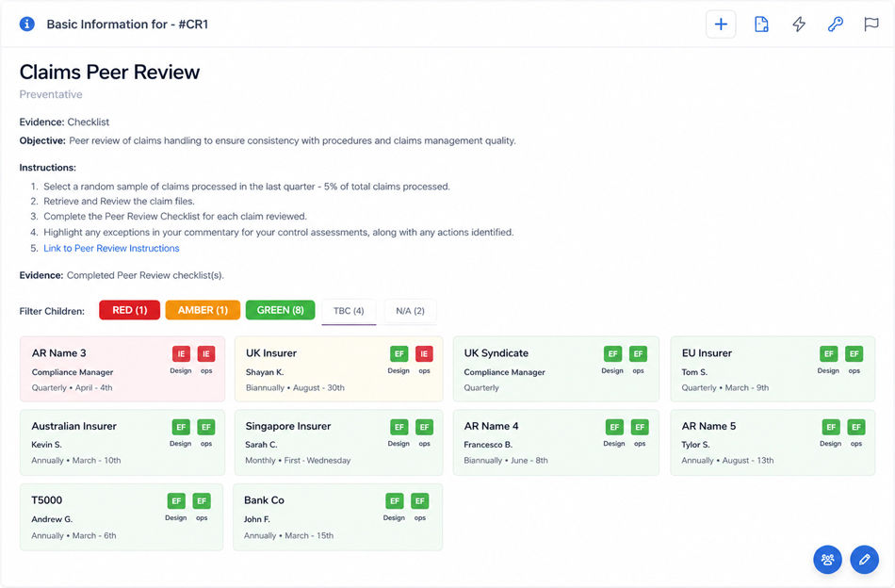895x588 pixels.
Task: Open the AR Name 4 card title
Action: click(x=492, y=427)
